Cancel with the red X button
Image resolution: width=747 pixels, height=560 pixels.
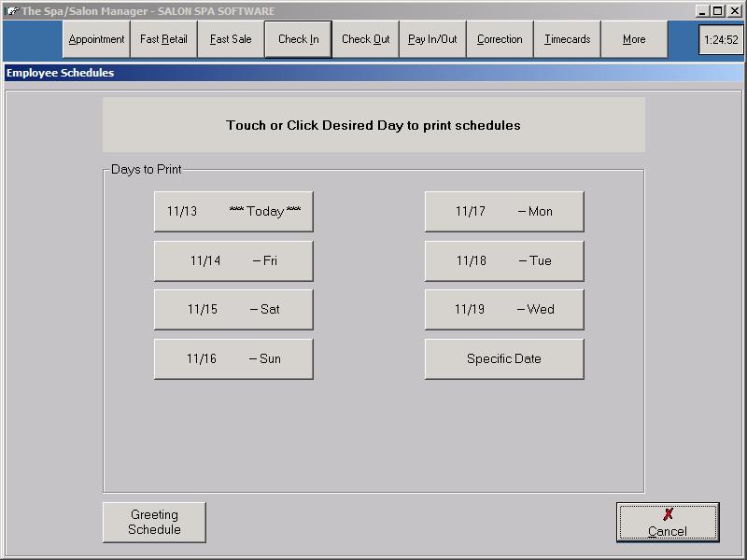[x=668, y=523]
